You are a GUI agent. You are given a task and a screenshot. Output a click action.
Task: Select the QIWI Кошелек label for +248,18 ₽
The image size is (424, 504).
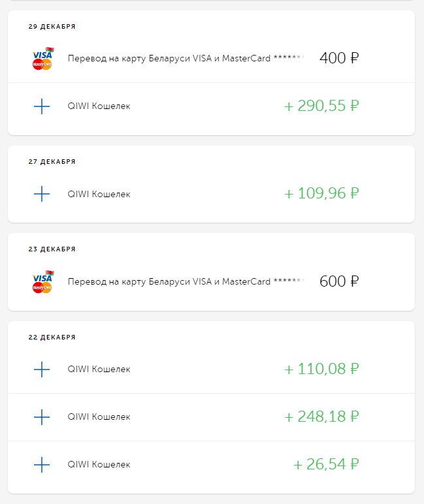[x=99, y=417]
